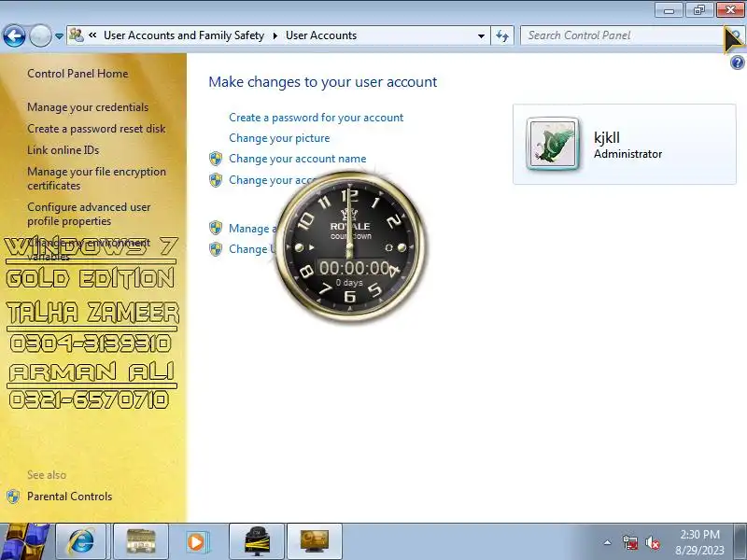Select User Accounts breadcrumb segment
747x560 pixels.
(321, 35)
